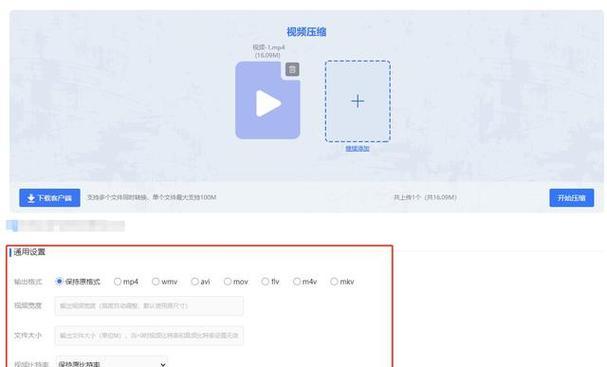The image size is (607, 367).
Task: Select the 保持原格式 output format
Action: pyautogui.click(x=59, y=281)
